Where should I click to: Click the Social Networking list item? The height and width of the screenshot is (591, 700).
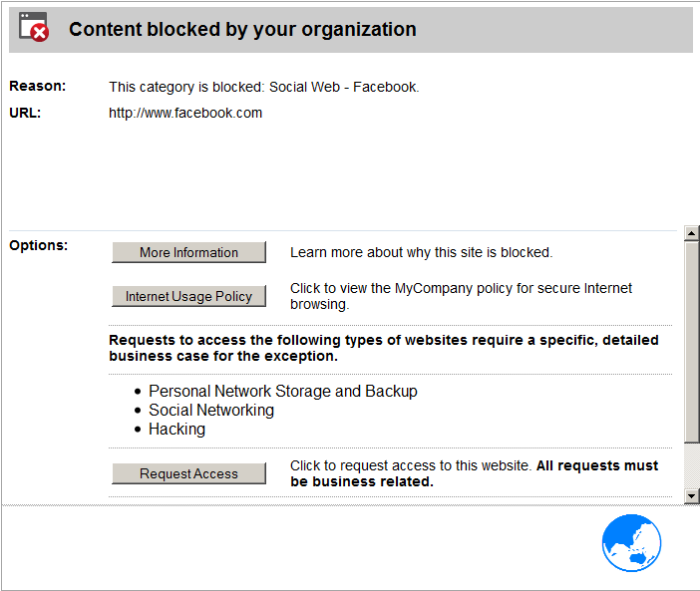[211, 410]
